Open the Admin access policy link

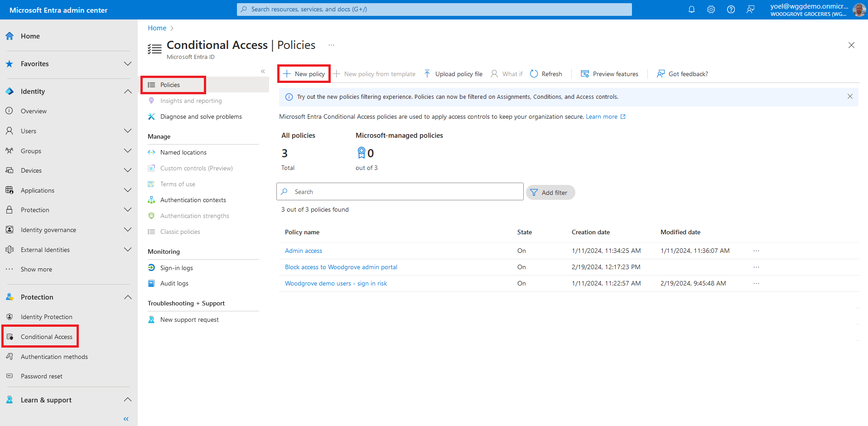coord(304,251)
